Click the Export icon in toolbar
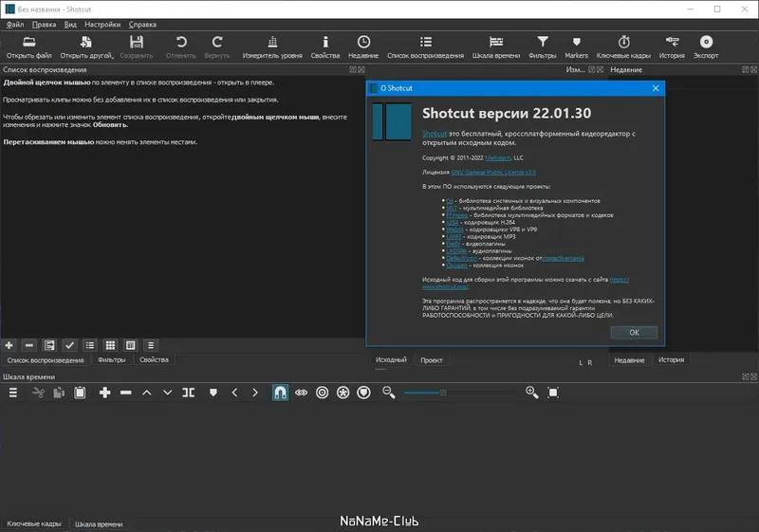759x532 pixels. 706,46
